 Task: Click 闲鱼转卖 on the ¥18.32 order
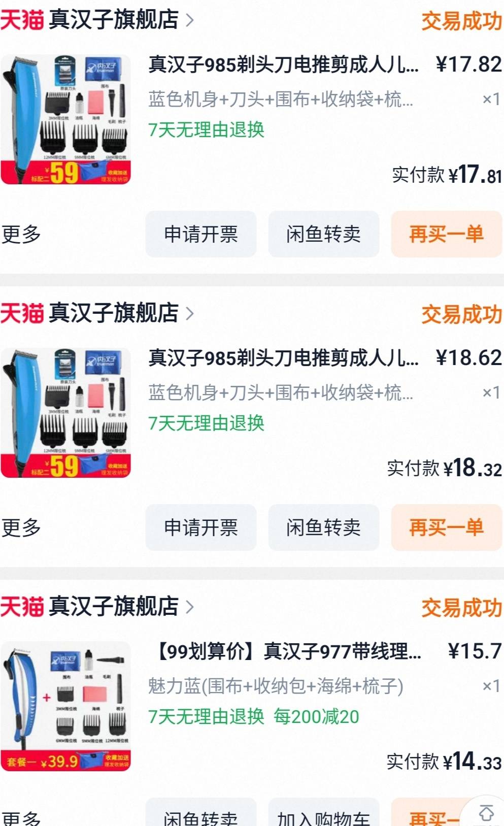pyautogui.click(x=323, y=527)
